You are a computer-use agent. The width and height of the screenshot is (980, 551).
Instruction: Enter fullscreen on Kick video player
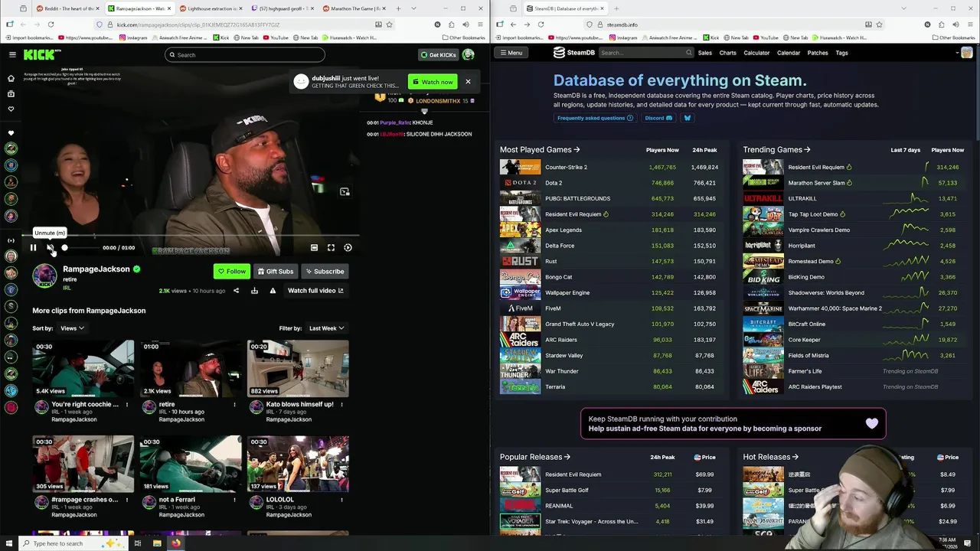click(331, 248)
